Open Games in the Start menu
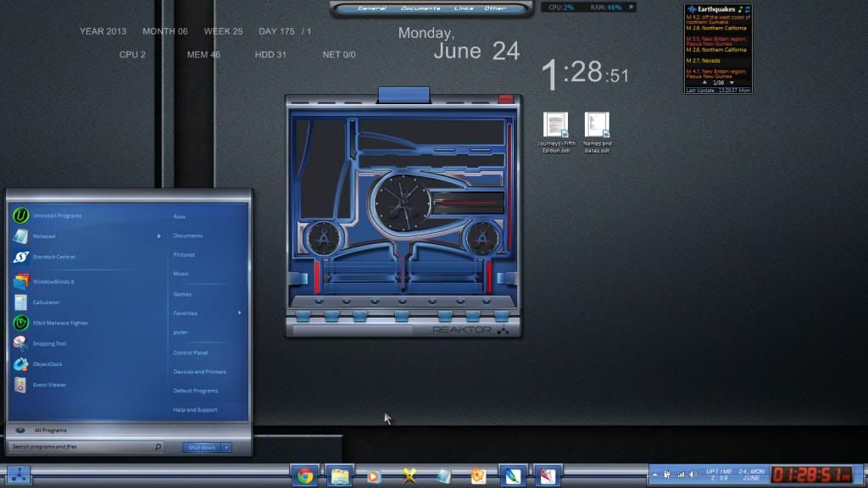The height and width of the screenshot is (488, 868). click(182, 294)
